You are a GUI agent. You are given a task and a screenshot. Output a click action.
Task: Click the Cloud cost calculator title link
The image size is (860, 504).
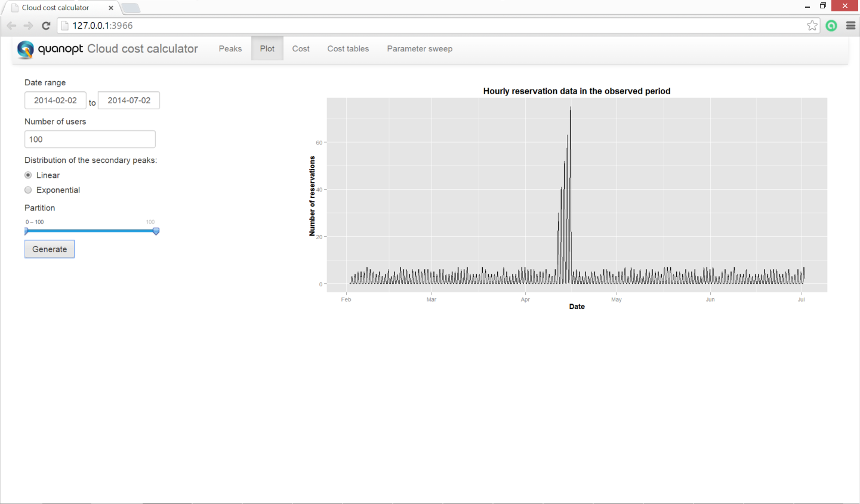[x=143, y=49]
